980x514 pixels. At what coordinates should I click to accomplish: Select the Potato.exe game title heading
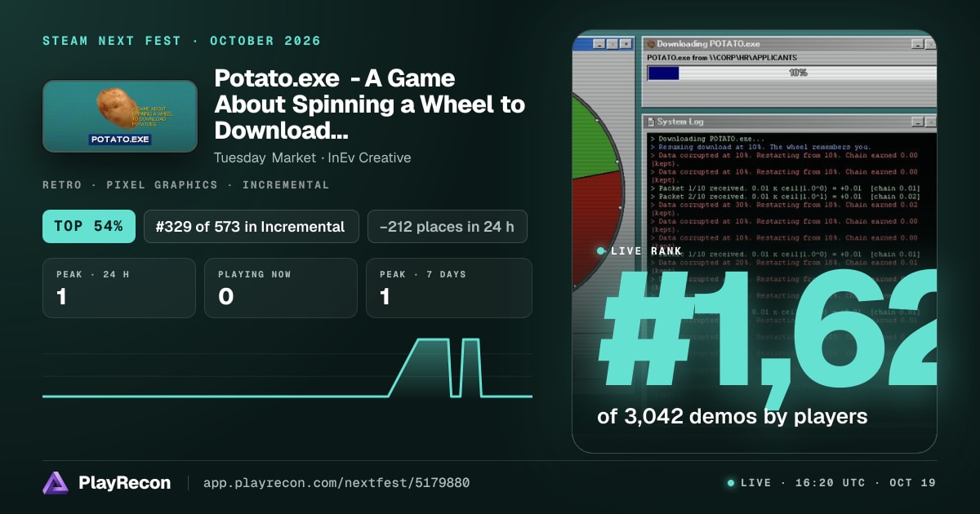[369, 104]
